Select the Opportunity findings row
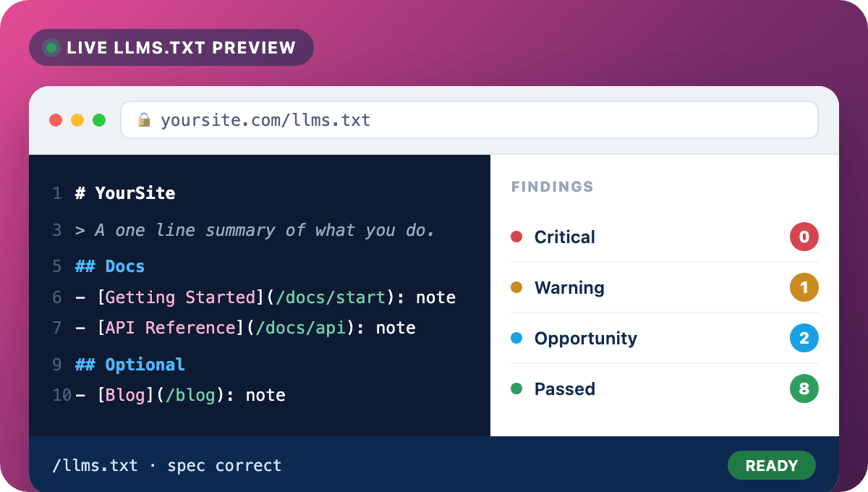 click(x=665, y=338)
